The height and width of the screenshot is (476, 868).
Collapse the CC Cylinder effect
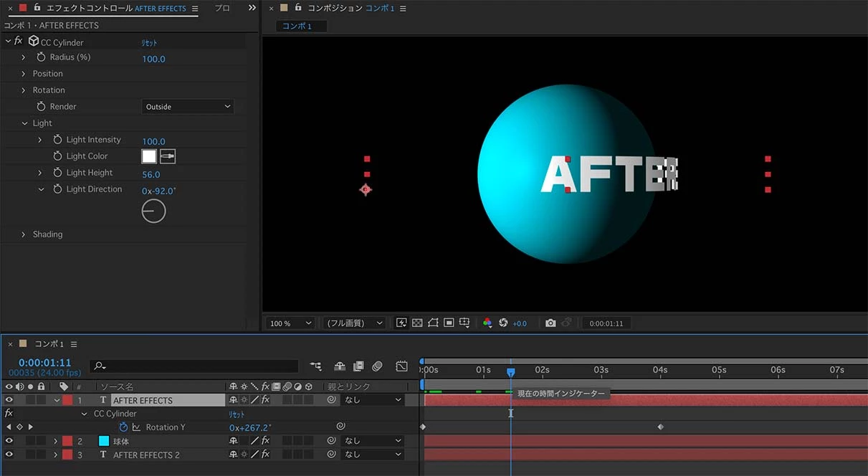pos(8,42)
